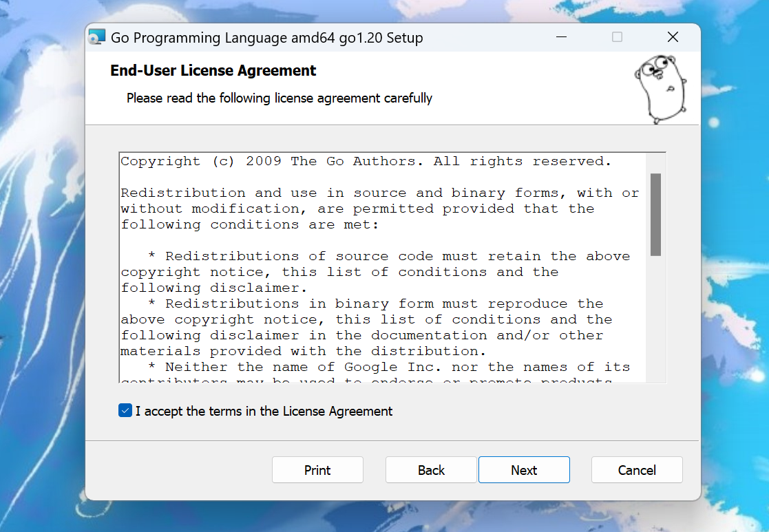Click the 'Neither the name of Google Inc.' line
Screen dimensions: 769x532
[x=389, y=368]
